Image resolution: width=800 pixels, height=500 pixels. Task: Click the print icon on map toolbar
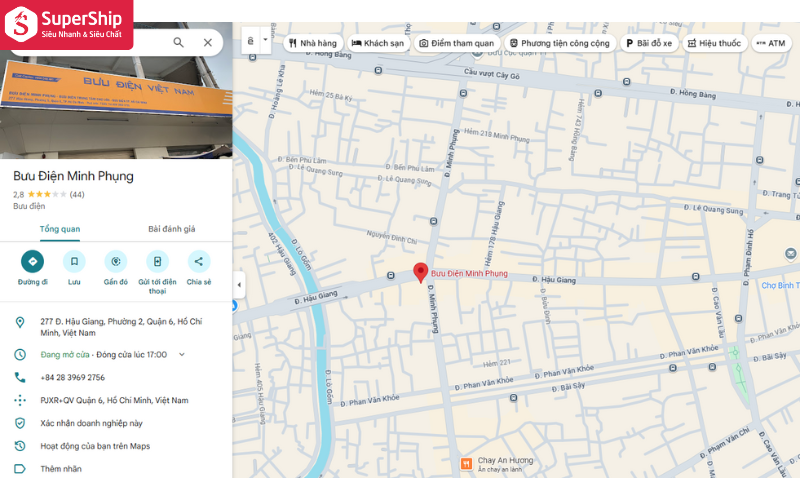coord(251,40)
